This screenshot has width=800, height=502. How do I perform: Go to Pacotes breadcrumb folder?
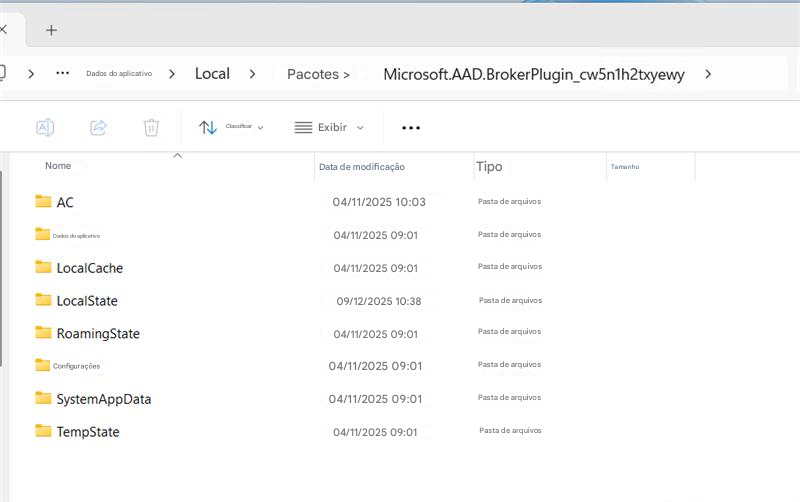313,74
